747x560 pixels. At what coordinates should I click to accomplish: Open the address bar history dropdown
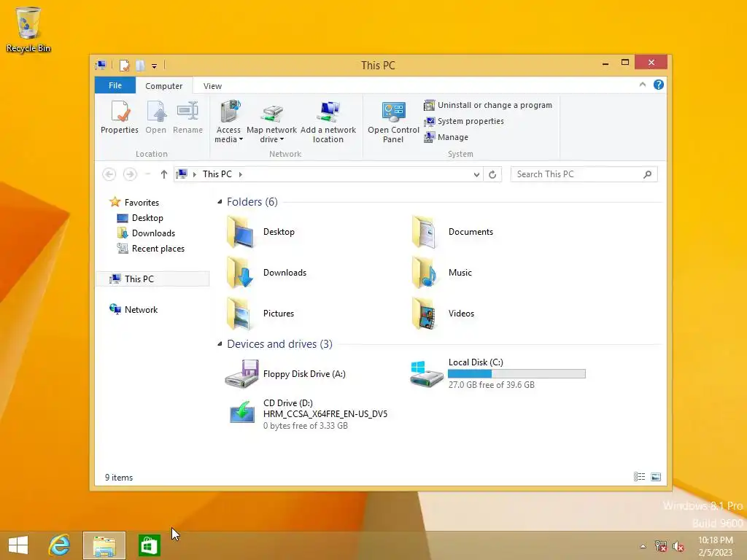pos(476,175)
